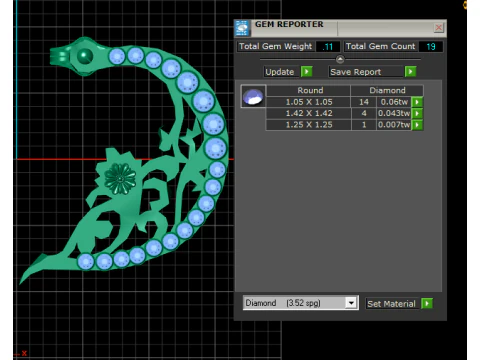Screen dimensions: 480x360
Task: Click the Update label
Action: tap(280, 72)
